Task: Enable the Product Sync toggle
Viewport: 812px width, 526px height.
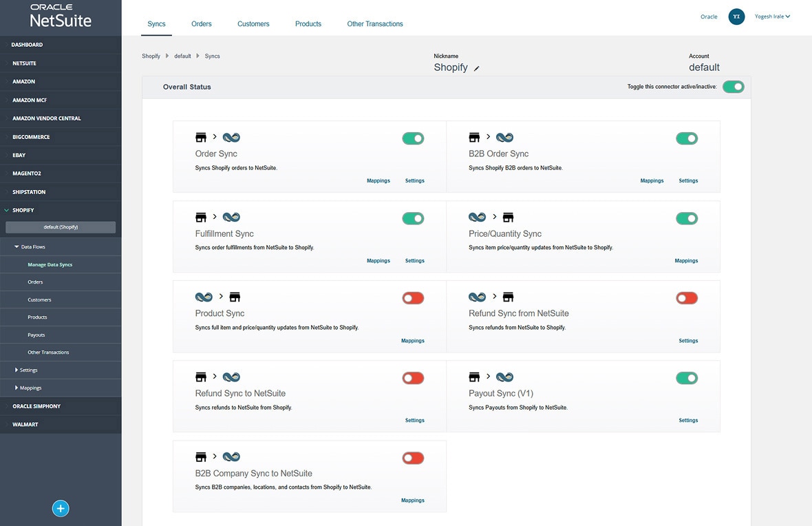Action: click(413, 297)
